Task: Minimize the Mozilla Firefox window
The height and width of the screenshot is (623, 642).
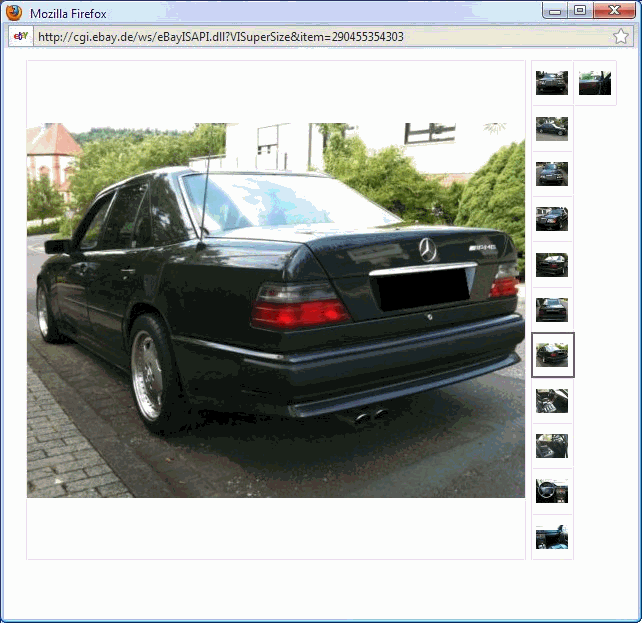Action: tap(555, 11)
